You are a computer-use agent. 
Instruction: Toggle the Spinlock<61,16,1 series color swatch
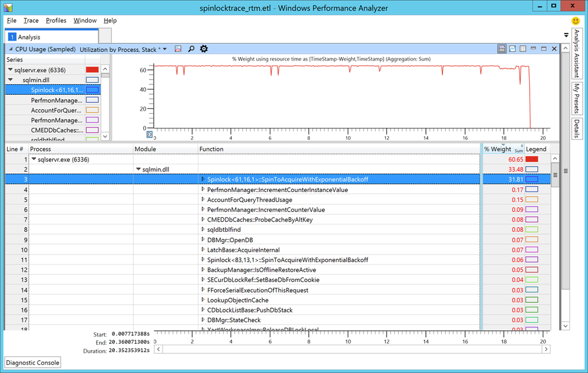tap(93, 90)
